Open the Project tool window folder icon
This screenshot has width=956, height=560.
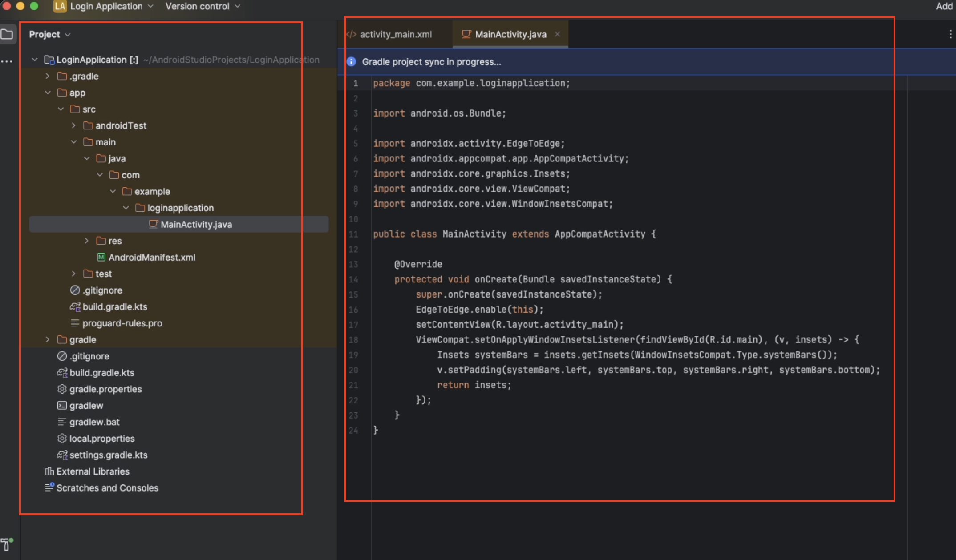click(x=7, y=34)
